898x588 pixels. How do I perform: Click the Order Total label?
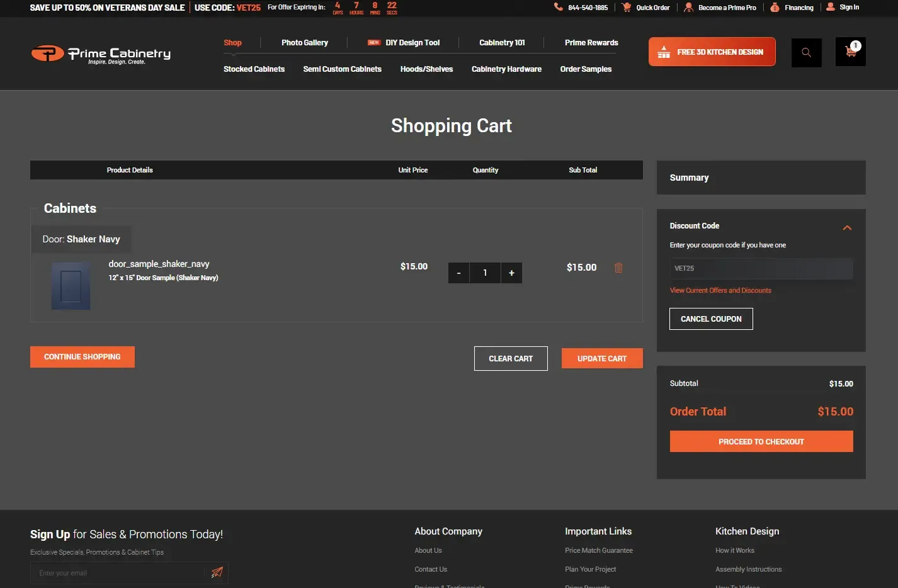[698, 412]
